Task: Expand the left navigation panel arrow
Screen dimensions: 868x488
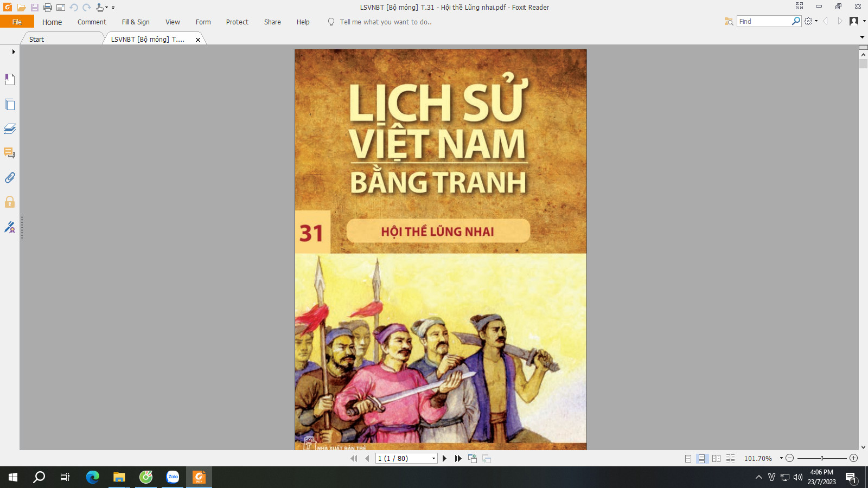Action: point(14,52)
